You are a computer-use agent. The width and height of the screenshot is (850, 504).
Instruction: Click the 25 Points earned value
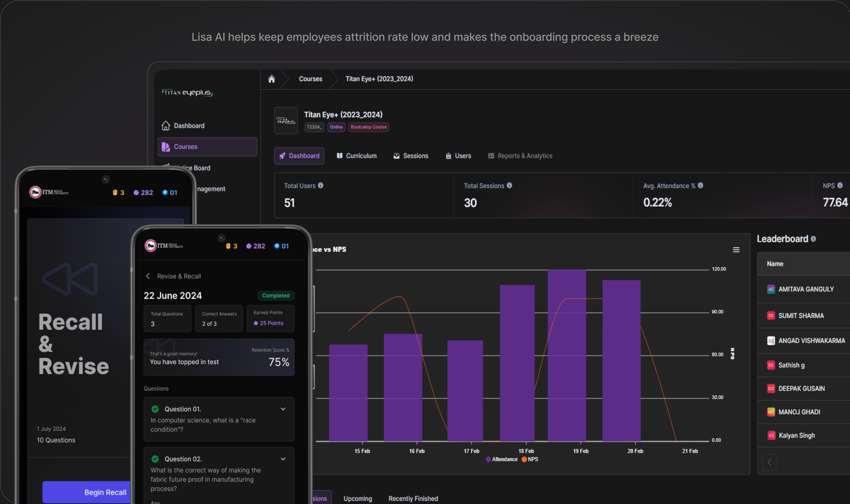pyautogui.click(x=268, y=323)
